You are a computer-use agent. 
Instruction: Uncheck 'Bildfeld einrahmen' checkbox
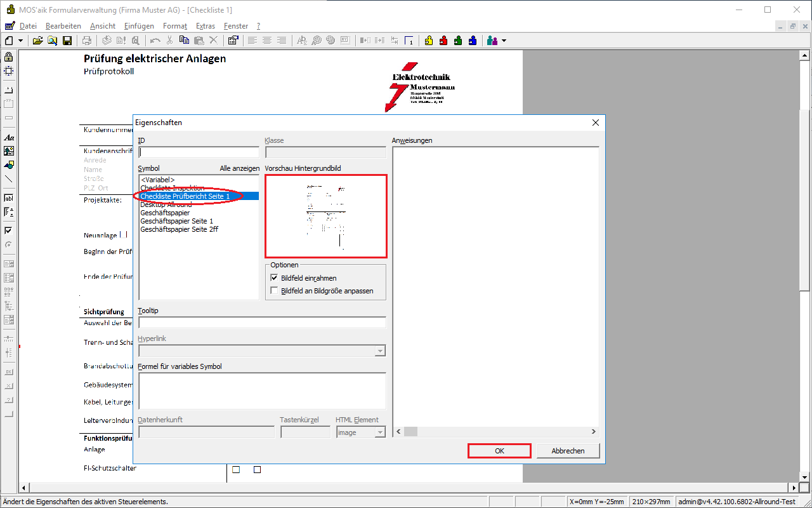click(x=274, y=278)
